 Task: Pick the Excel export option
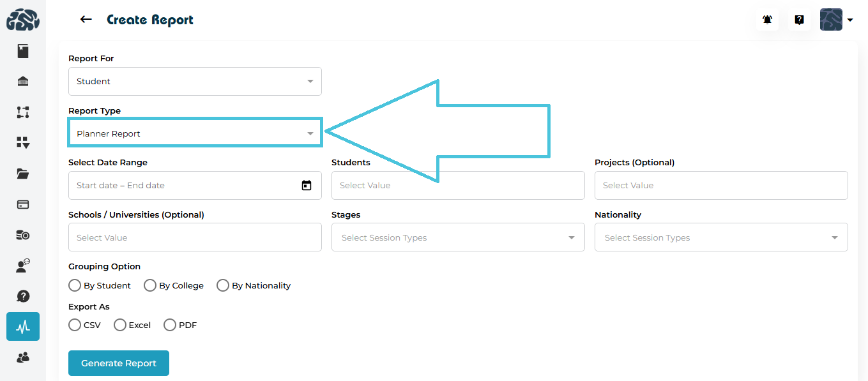pos(120,325)
